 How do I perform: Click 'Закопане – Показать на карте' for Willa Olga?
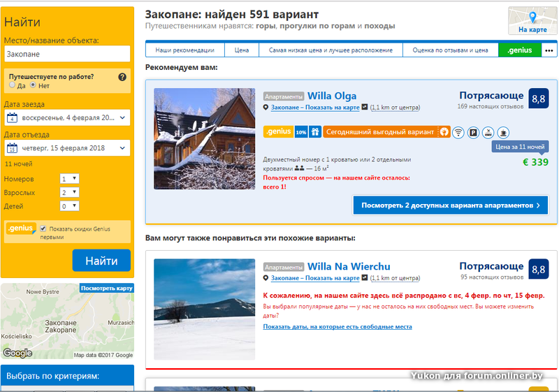(315, 108)
